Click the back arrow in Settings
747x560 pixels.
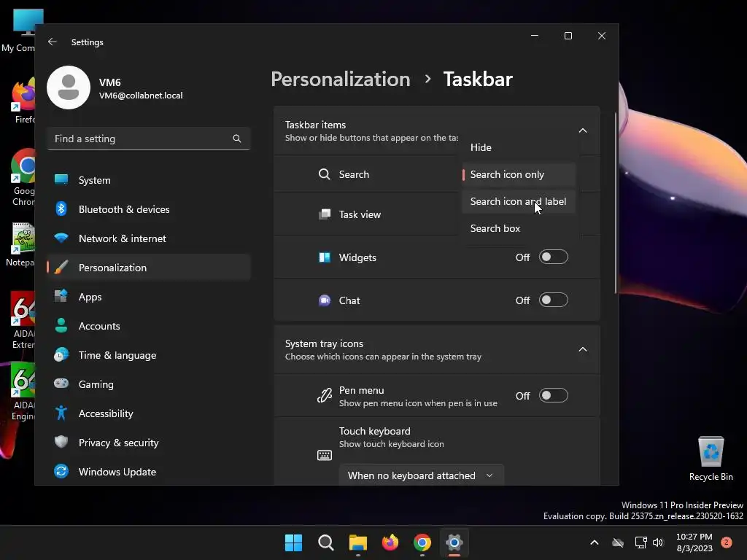(x=53, y=42)
